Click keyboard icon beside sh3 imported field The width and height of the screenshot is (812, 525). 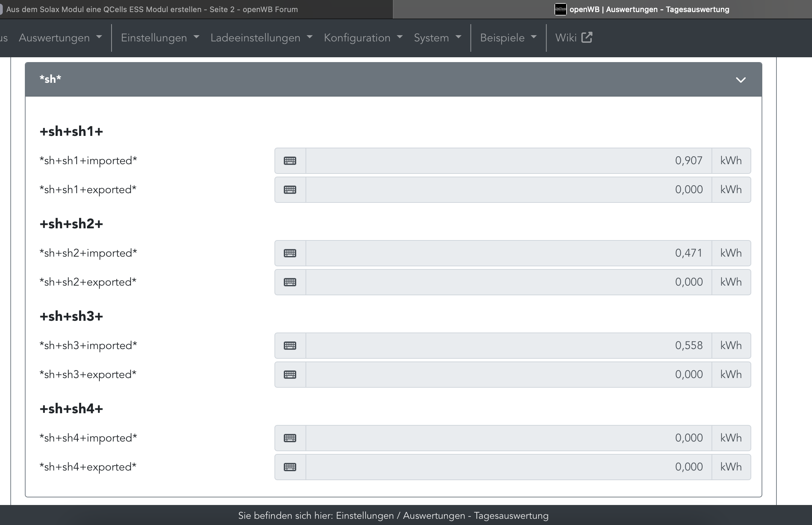[290, 346]
